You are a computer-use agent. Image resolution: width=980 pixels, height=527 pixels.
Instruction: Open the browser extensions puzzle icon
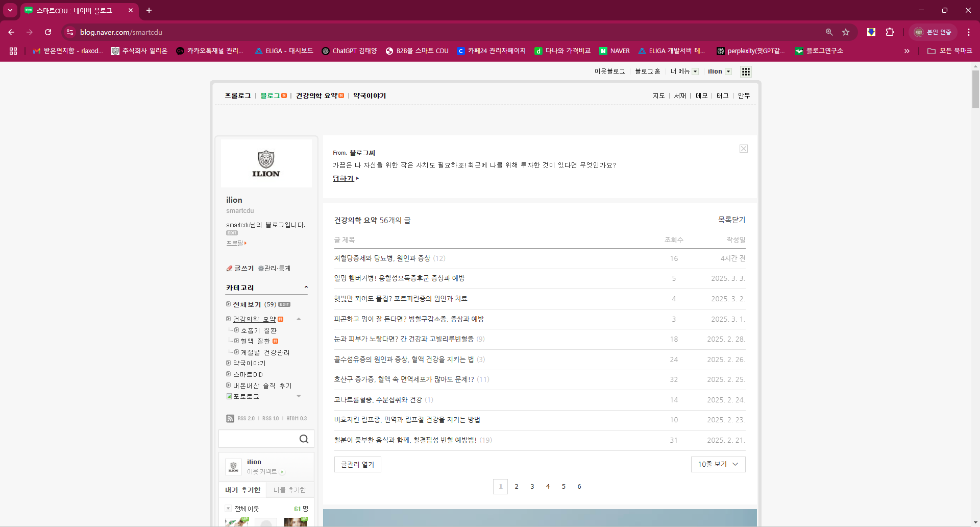pos(890,32)
